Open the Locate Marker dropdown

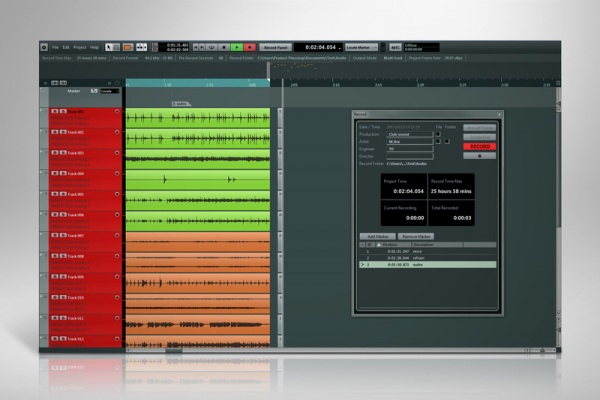tap(361, 47)
